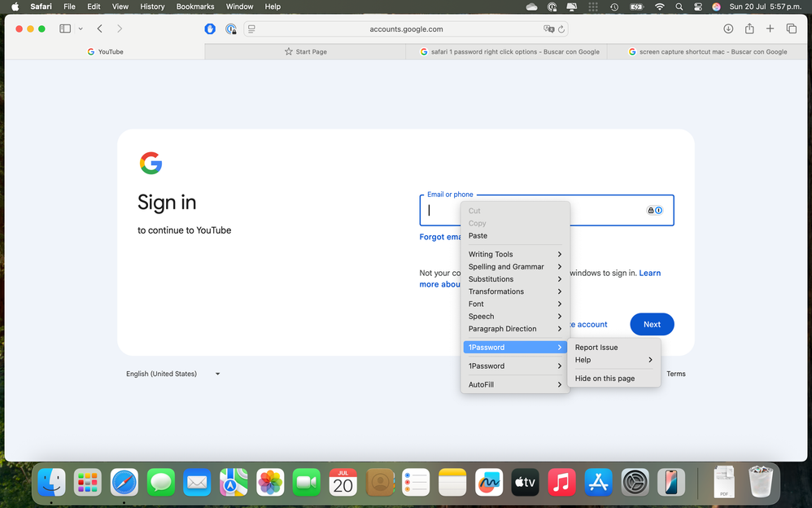Click the blue shield extension icon
Viewport: 812px width, 508px height.
tap(210, 29)
